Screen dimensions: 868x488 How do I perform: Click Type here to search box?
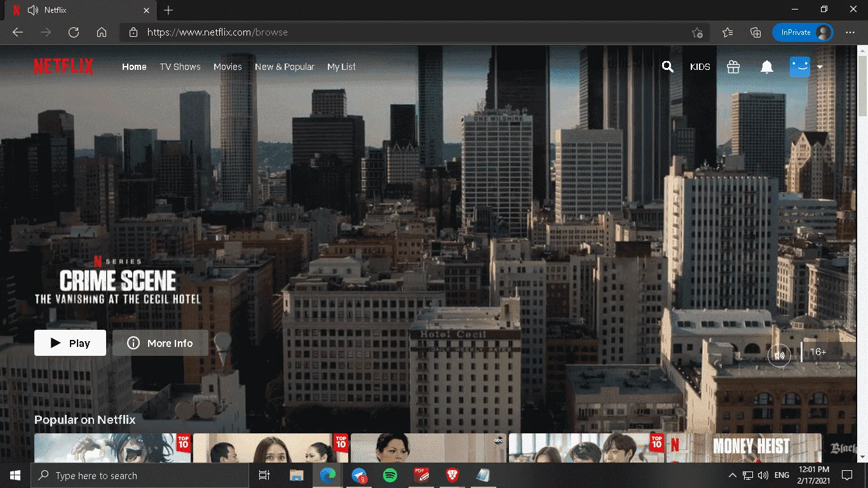click(140, 475)
